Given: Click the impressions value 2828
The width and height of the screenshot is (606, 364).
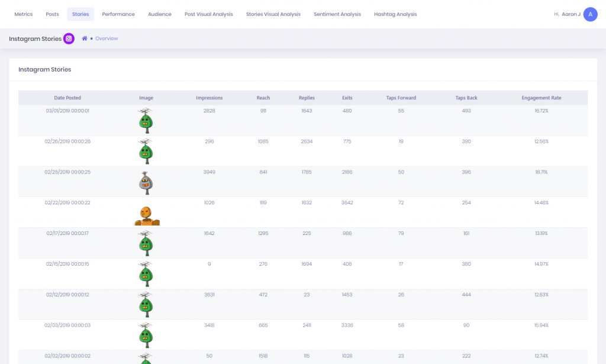Looking at the screenshot, I should 209,111.
